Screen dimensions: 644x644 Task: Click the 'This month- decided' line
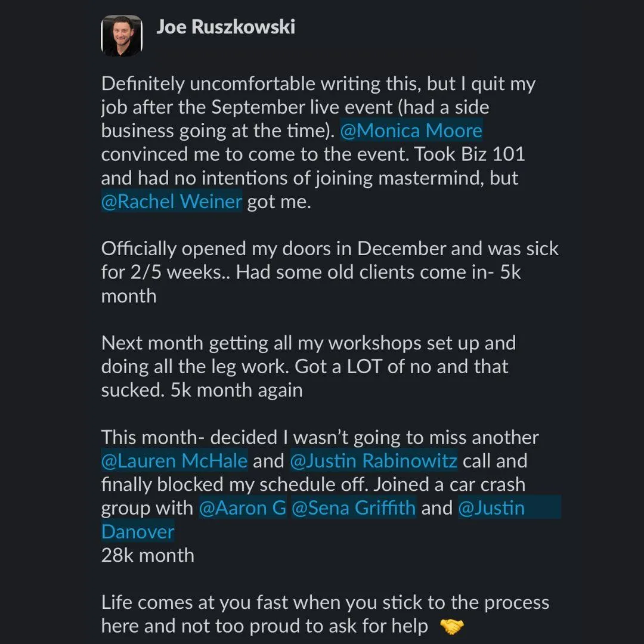pyautogui.click(x=320, y=438)
